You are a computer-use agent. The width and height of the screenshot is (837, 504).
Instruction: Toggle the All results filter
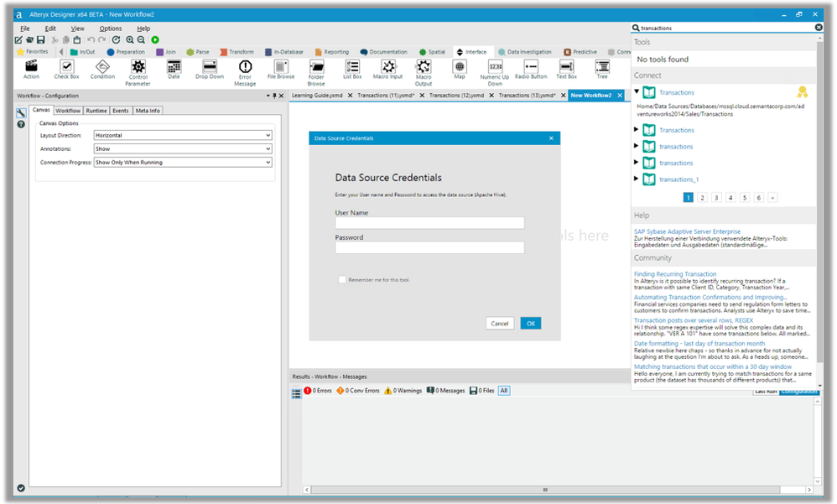(504, 391)
